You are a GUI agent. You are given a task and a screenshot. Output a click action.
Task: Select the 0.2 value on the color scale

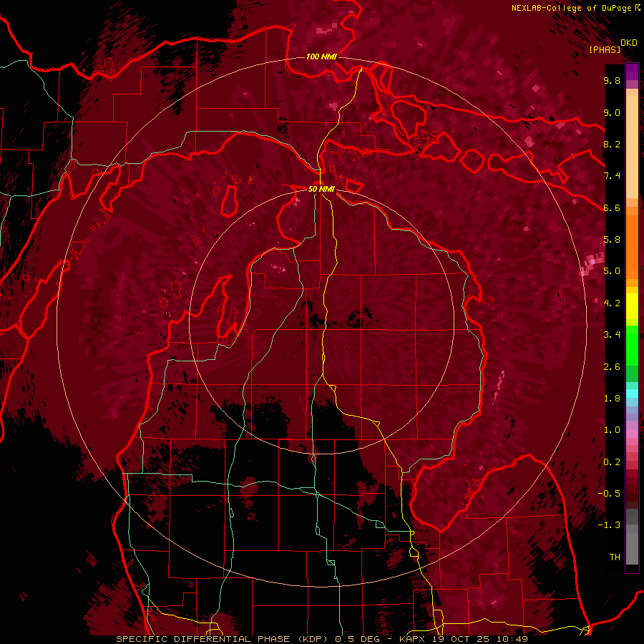(612, 462)
